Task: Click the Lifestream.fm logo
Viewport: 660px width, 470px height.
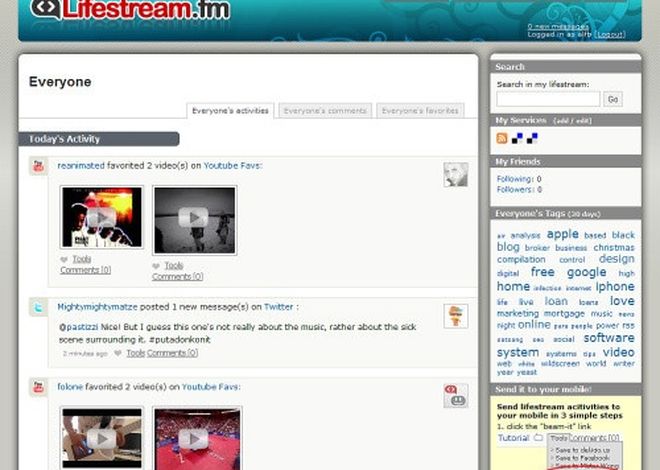Action: coord(130,10)
